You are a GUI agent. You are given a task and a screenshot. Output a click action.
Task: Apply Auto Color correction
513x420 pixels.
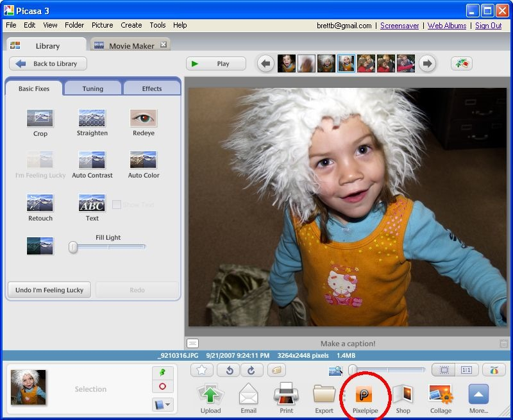coord(143,160)
